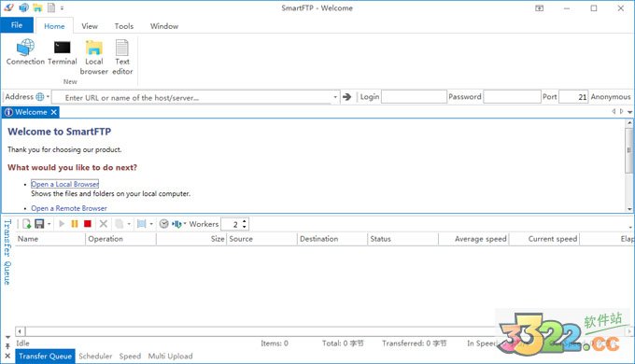Sort queue by Source column header
Image resolution: width=635 pixels, height=364 pixels.
(262, 239)
